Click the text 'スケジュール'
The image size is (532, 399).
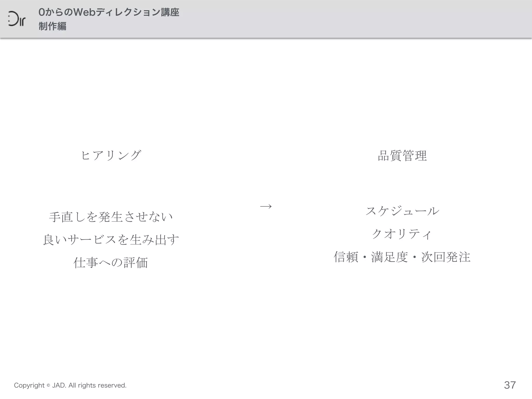pos(402,211)
